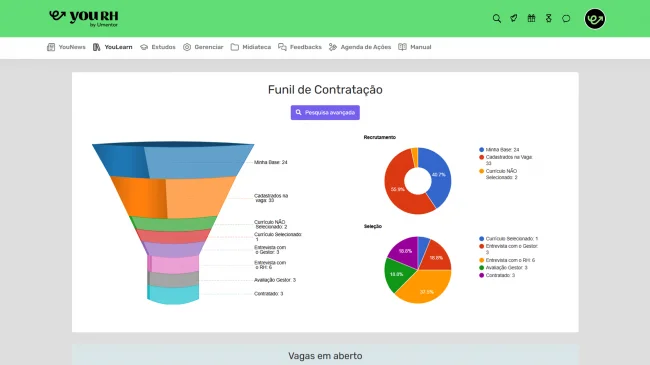
Task: Click the Manual open book icon
Action: point(403,47)
